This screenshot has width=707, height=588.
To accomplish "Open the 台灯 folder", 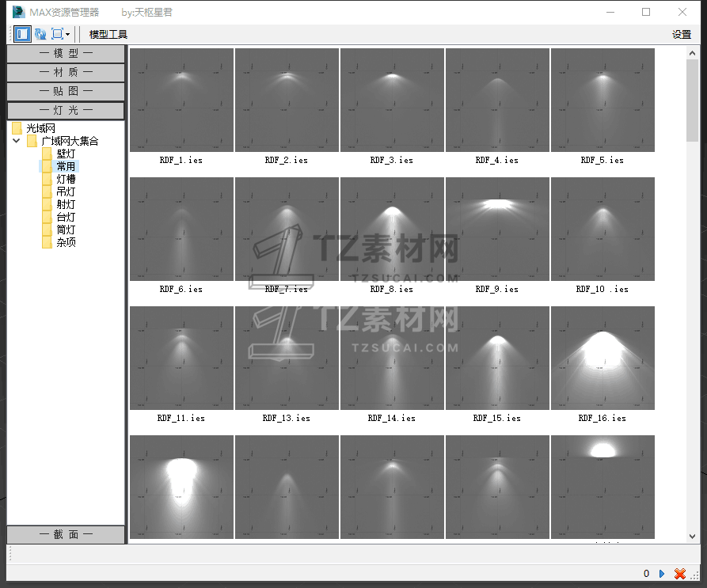I will pos(66,217).
